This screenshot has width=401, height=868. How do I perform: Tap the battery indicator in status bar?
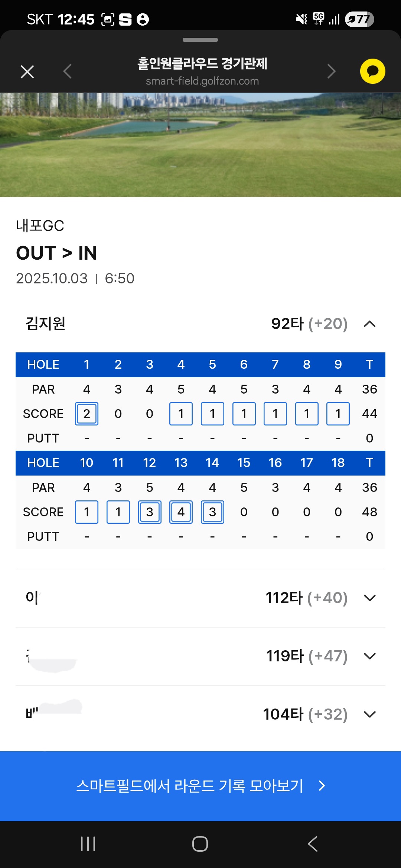click(x=359, y=19)
